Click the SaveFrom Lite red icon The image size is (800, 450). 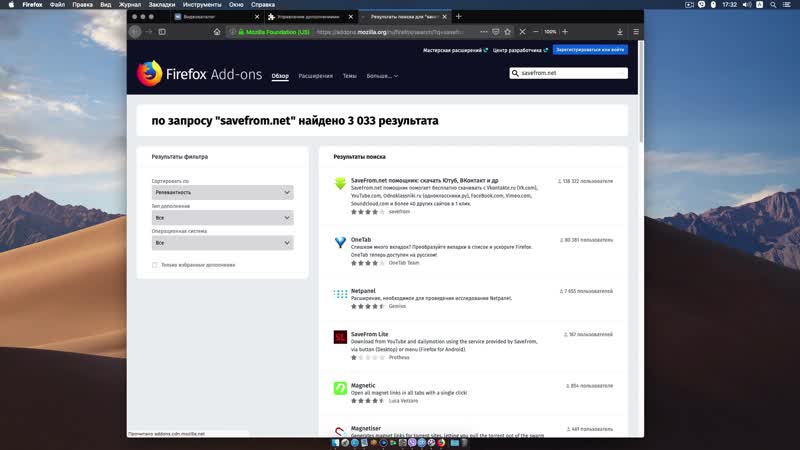tap(340, 337)
